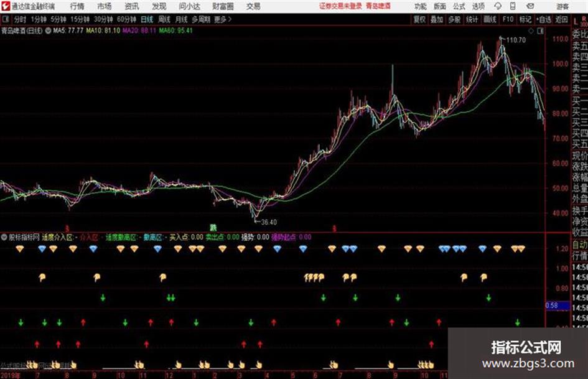
Task: Click the 叠加 overlay button
Action: (437, 19)
